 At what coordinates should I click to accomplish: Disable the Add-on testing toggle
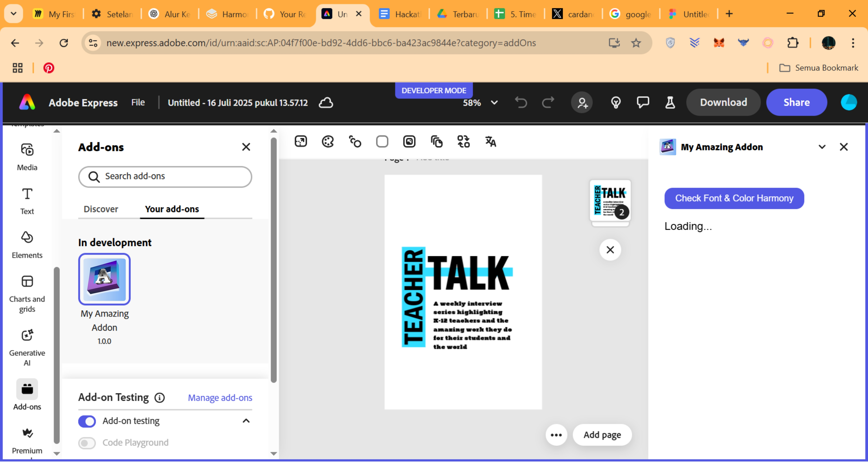tap(87, 421)
